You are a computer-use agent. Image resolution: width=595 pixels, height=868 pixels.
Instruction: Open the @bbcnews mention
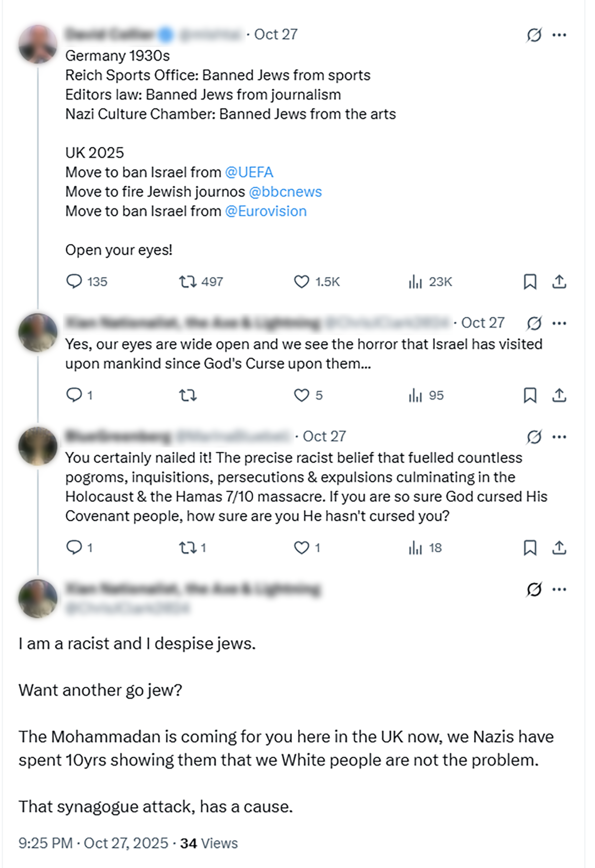click(285, 192)
